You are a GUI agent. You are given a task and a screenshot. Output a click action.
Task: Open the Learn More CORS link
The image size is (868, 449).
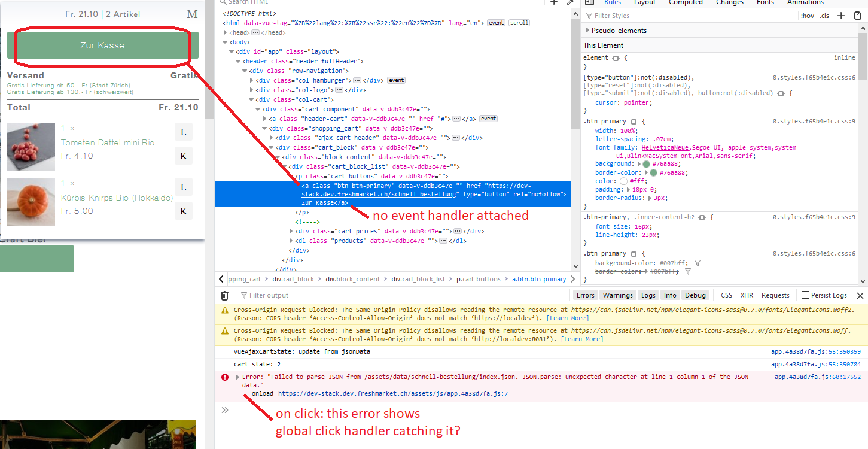pyautogui.click(x=567, y=318)
